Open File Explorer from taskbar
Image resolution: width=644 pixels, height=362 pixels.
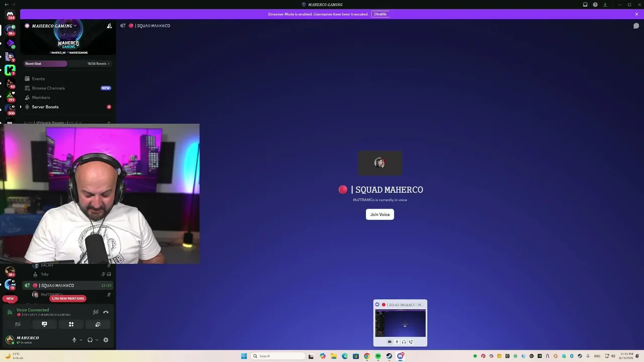[333, 356]
